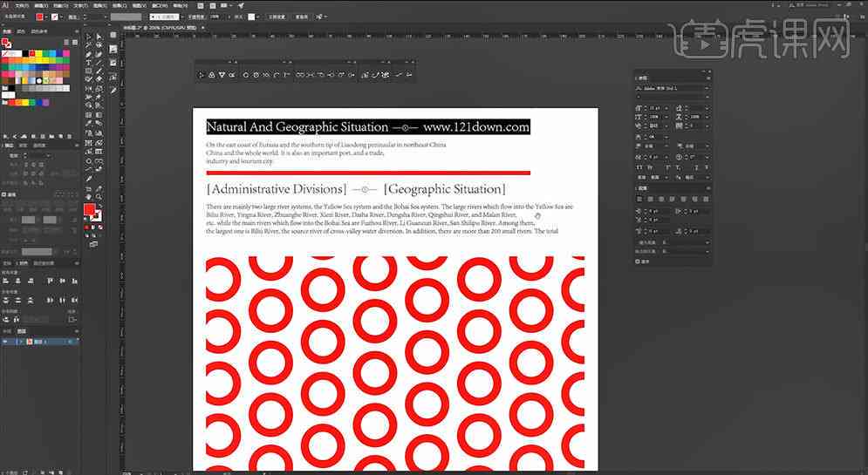Toggle Subscript in Character panel
This screenshot has height=475, width=868.
[679, 167]
